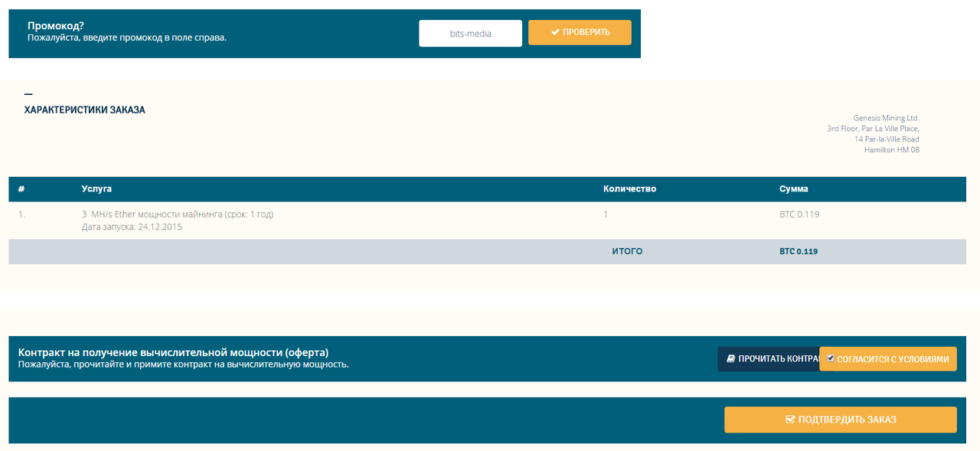
Task: Click the check-square icon on Подтвердить заказ
Action: pyautogui.click(x=790, y=420)
